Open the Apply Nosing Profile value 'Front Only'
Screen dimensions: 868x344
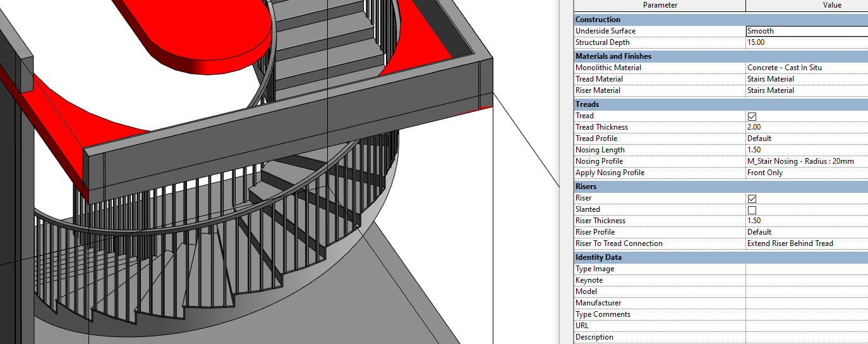[x=807, y=173]
